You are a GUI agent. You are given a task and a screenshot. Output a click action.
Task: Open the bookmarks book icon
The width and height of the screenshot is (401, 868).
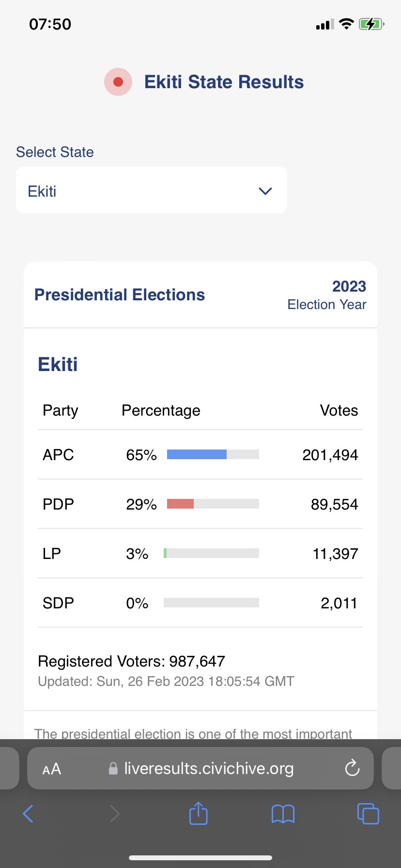coord(283,814)
